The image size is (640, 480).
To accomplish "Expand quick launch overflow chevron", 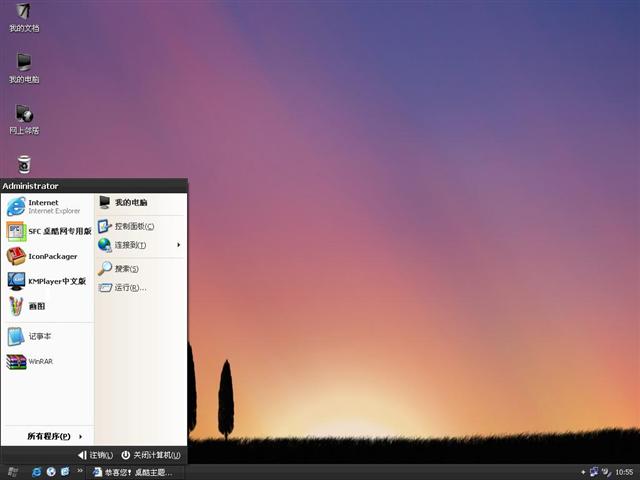I will pyautogui.click(x=80, y=471).
